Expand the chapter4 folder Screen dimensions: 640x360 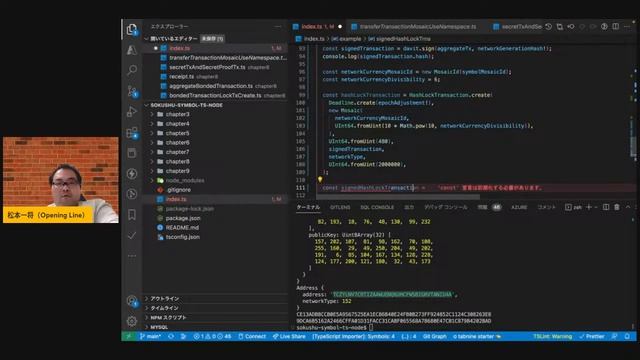[x=152, y=124]
